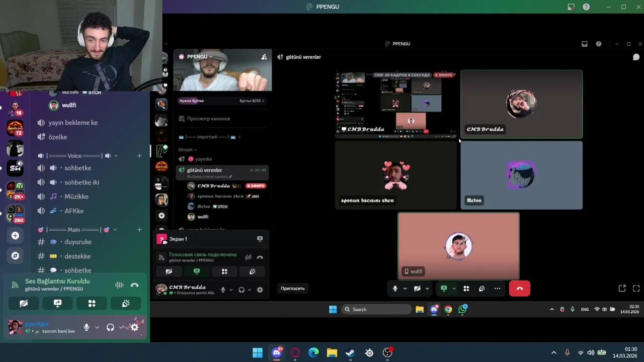Share your screen from local voice panel
This screenshot has height=362, width=644.
[x=58, y=303]
